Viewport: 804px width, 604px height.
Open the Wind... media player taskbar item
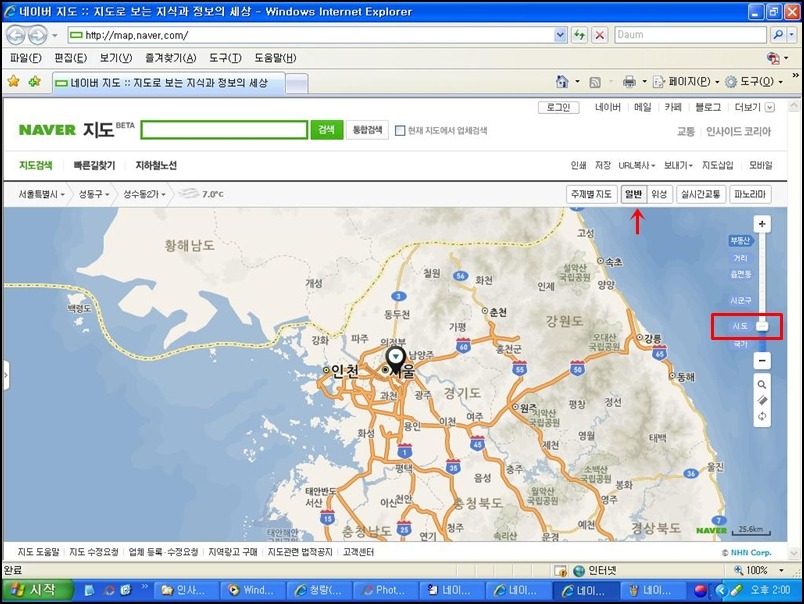(x=252, y=590)
